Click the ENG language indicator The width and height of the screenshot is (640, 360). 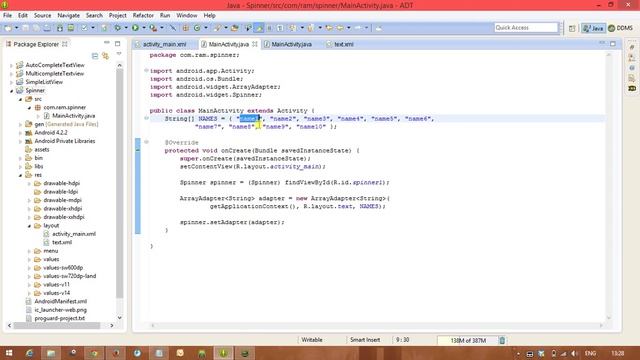(590, 353)
